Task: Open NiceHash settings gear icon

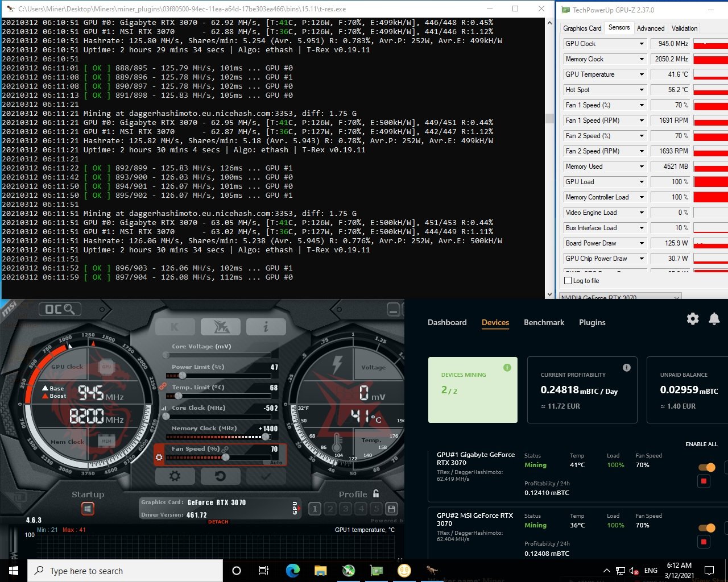Action: (x=693, y=319)
